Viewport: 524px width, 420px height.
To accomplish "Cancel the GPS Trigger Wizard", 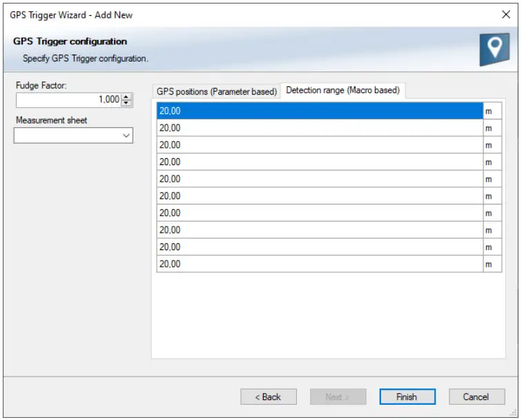I will pos(476,397).
